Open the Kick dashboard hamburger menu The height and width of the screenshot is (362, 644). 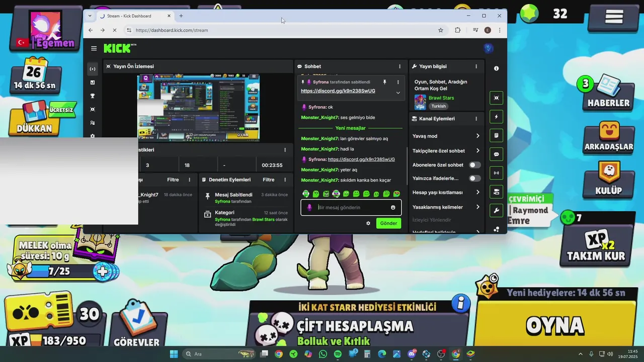pyautogui.click(x=94, y=48)
